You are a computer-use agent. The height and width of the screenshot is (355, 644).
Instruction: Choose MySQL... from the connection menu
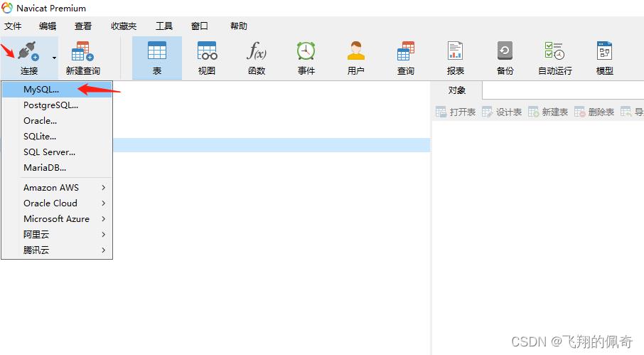(41, 90)
